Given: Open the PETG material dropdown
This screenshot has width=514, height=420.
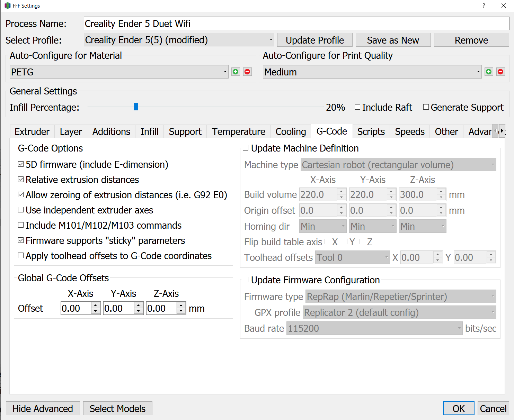Looking at the screenshot, I should (x=119, y=72).
